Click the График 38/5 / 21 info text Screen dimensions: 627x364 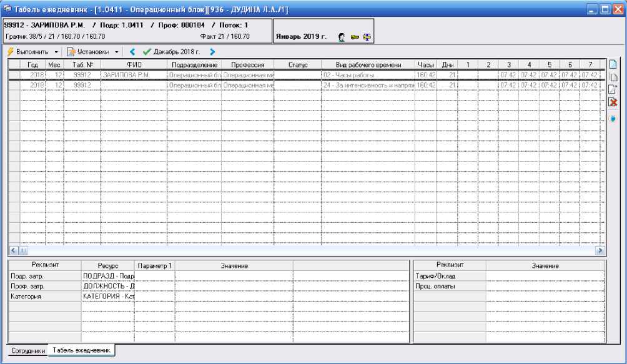55,36
